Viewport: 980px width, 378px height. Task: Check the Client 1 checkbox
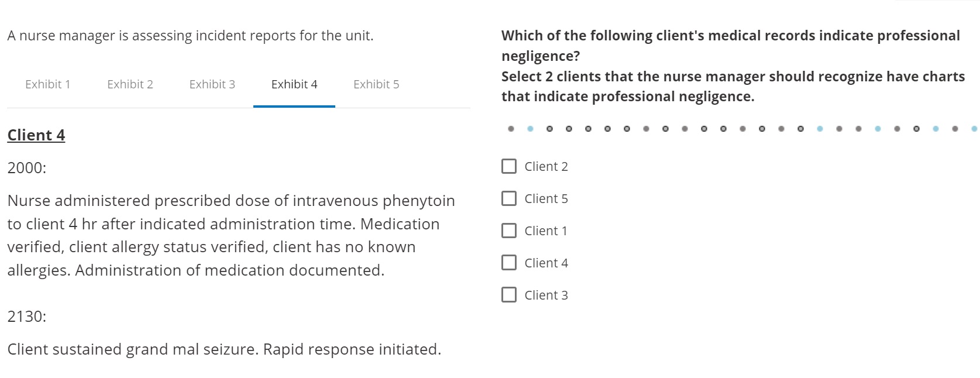click(x=509, y=231)
